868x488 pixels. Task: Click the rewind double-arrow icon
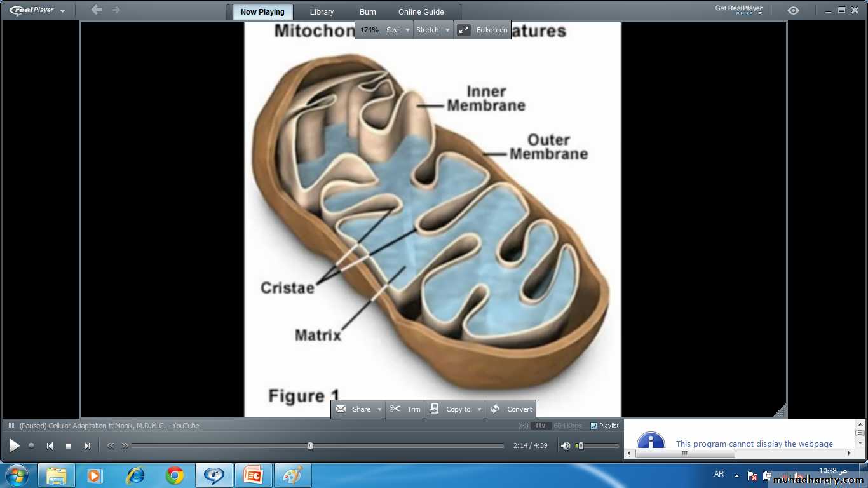(x=111, y=446)
